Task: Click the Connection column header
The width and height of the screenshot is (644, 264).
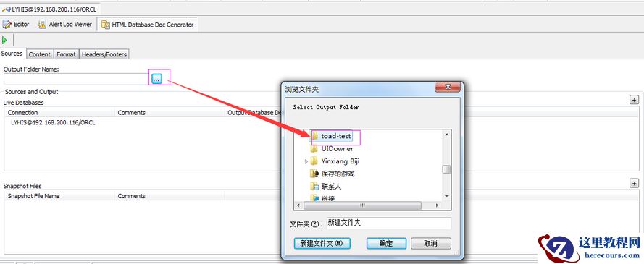Action: pos(59,112)
